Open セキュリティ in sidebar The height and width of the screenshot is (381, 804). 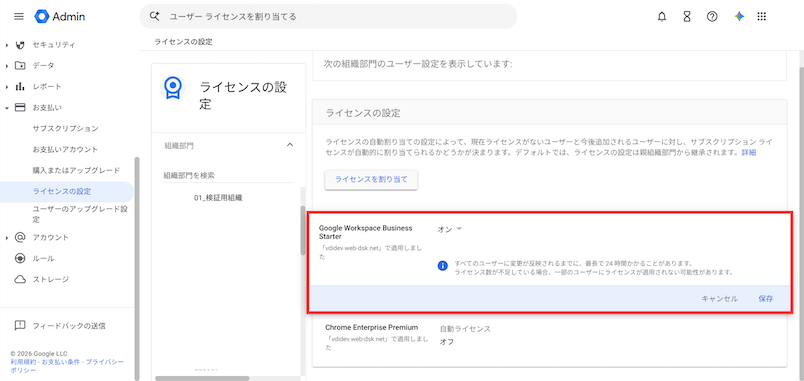coord(54,45)
